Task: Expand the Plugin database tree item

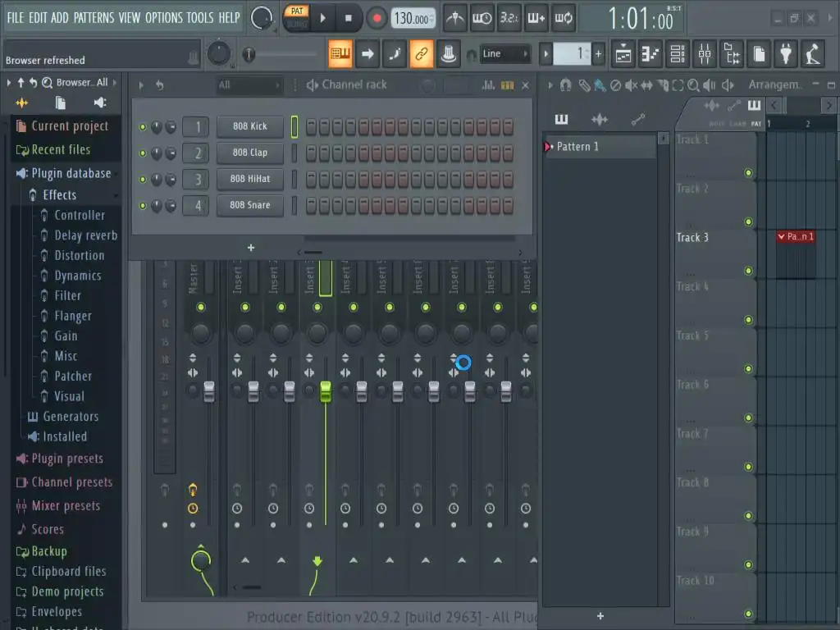Action: coord(71,174)
